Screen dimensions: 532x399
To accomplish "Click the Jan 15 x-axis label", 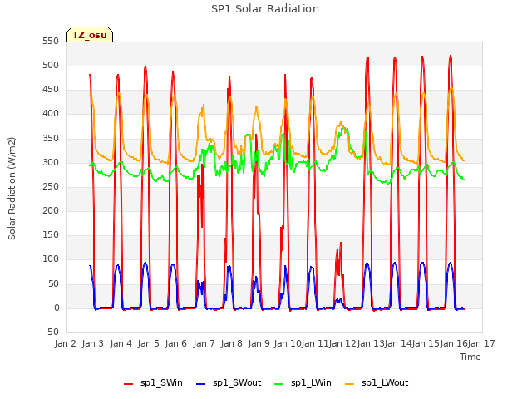I will point(426,343).
